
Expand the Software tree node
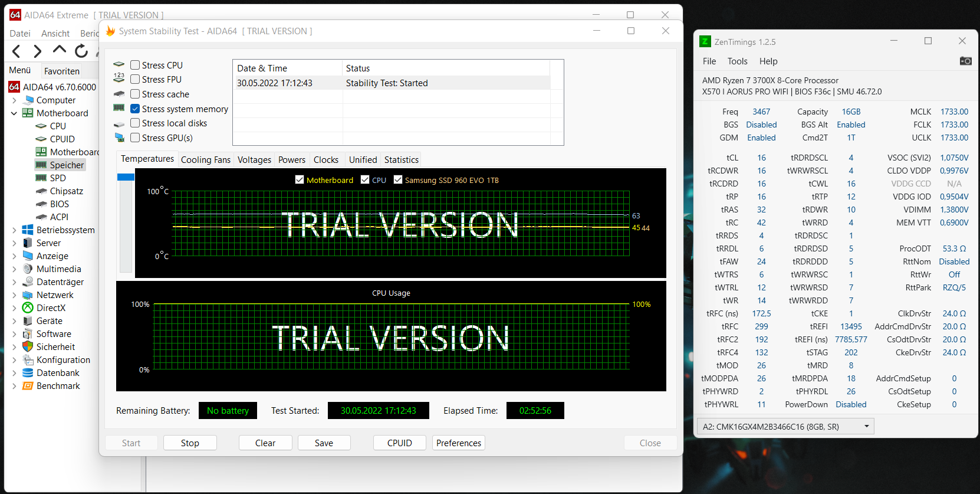point(14,333)
